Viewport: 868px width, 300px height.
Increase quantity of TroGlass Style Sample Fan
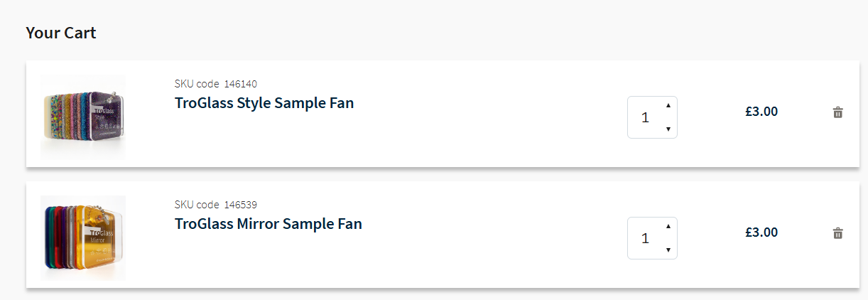click(668, 106)
